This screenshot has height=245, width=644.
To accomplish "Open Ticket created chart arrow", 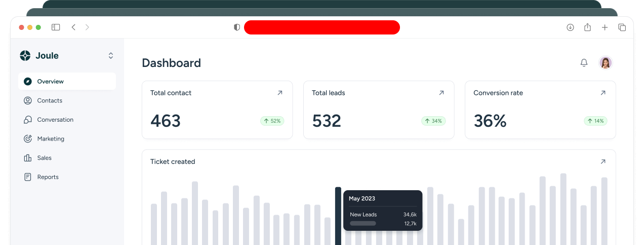I will pos(602,162).
